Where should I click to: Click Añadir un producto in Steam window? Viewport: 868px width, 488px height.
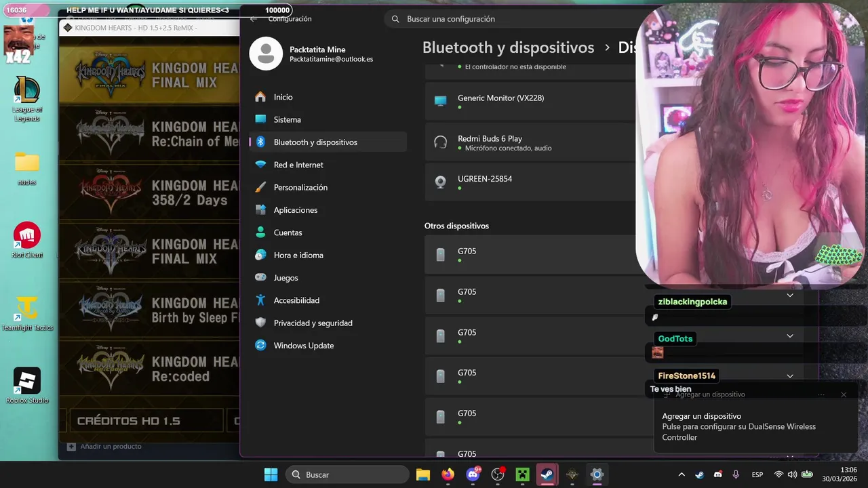[x=104, y=446]
